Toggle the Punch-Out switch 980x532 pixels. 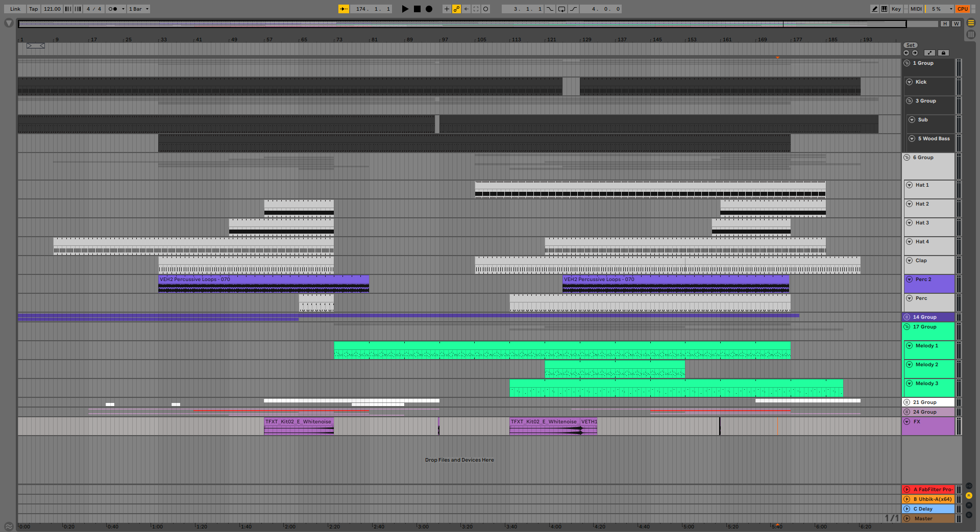[573, 9]
